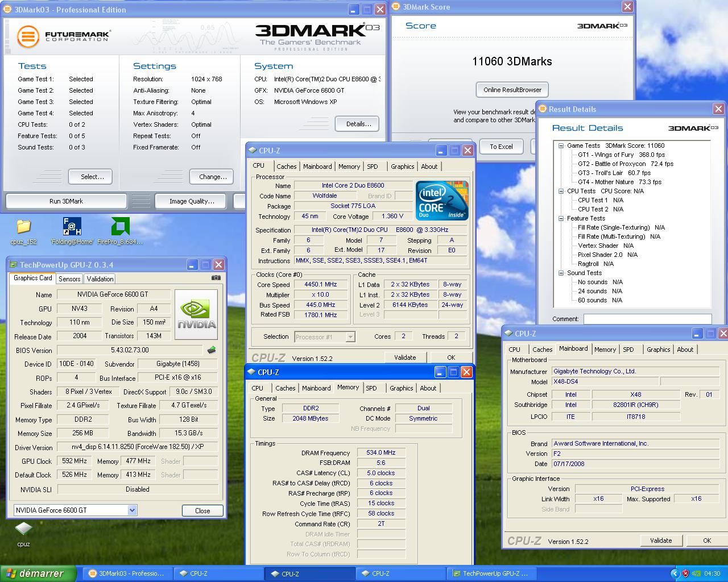Select the Ragtroll result row
Viewport: 728px width, 582px height.
coord(595,264)
